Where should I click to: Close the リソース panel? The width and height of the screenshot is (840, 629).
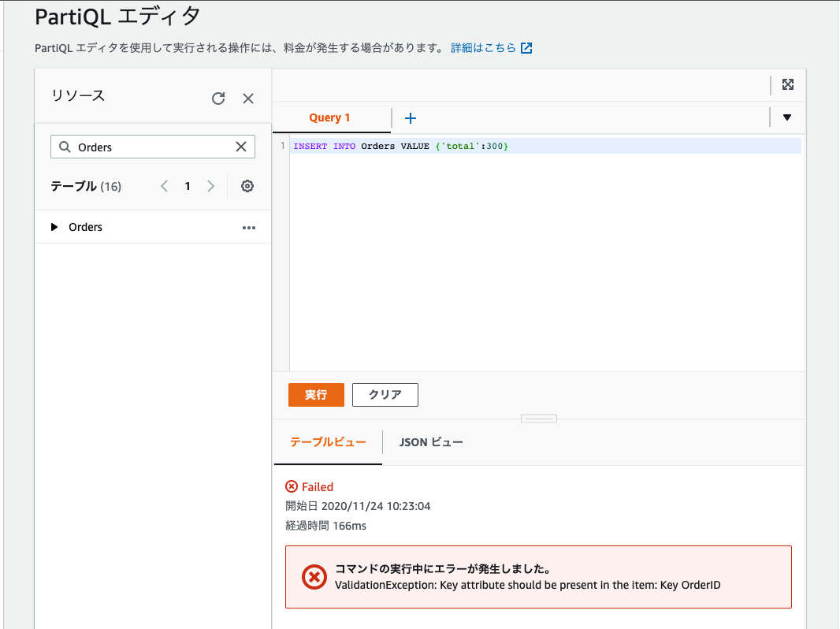(x=248, y=98)
